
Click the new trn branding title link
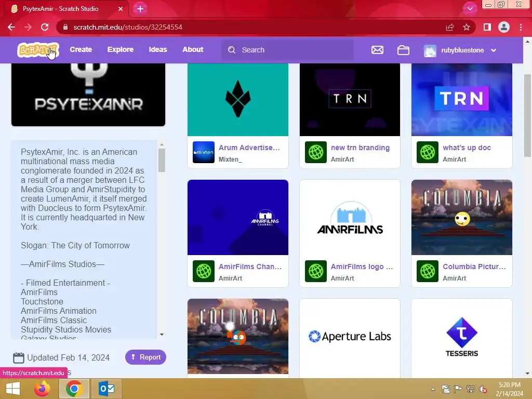pyautogui.click(x=361, y=148)
